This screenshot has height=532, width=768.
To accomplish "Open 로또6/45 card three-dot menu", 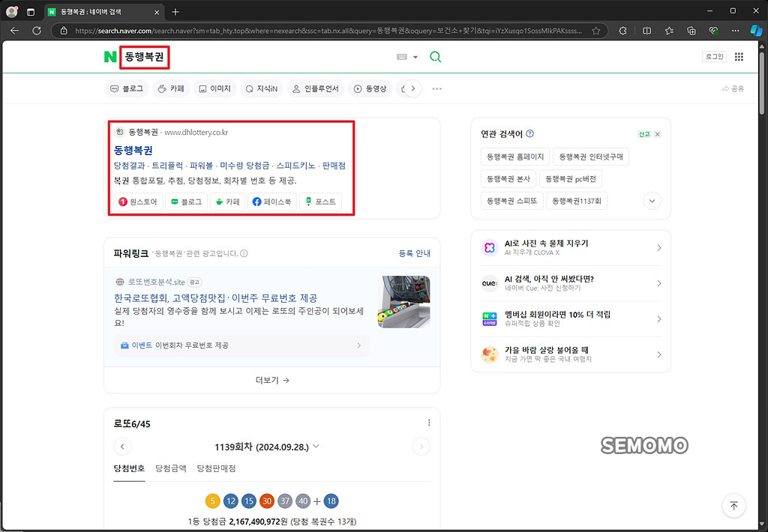I will coord(429,423).
